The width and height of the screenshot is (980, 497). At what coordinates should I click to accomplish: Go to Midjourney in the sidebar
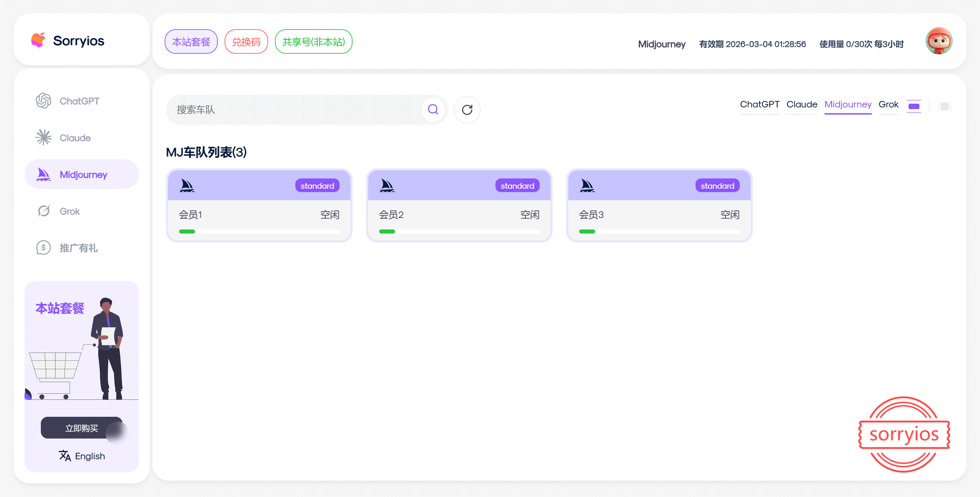point(81,174)
